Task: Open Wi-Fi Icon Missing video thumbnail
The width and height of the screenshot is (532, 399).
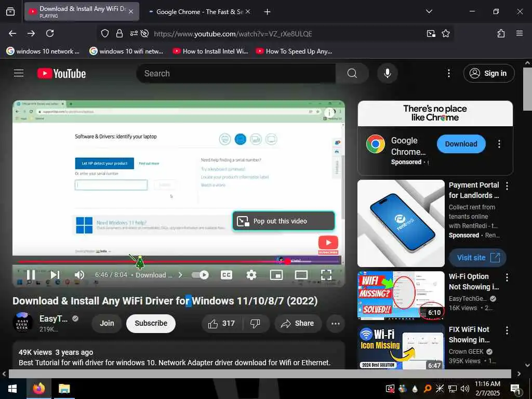Action: pos(401,347)
